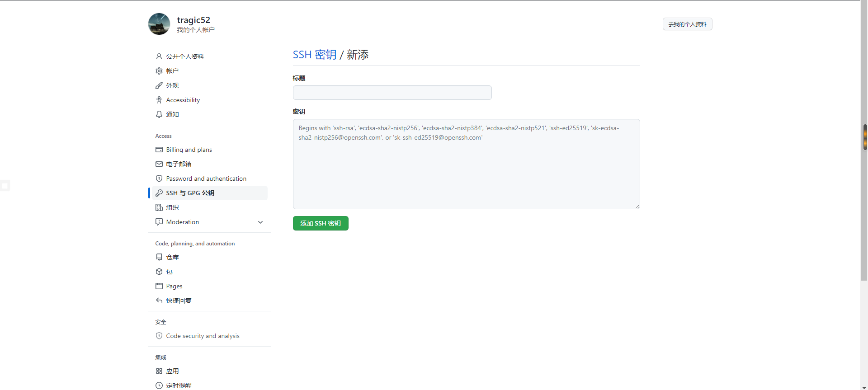Viewport: 868px width, 390px height.
Task: Click the reply arrow icon beside 快捷回复
Action: coord(159,301)
